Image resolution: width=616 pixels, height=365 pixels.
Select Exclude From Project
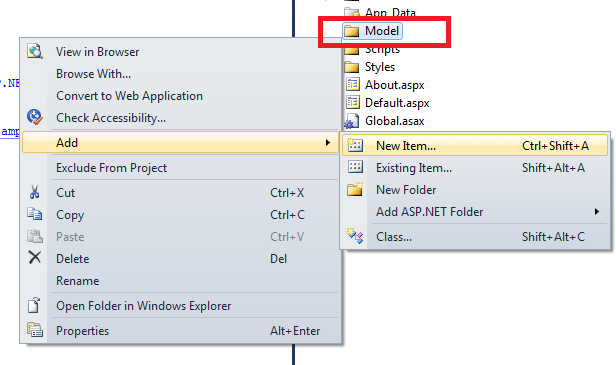tap(112, 168)
